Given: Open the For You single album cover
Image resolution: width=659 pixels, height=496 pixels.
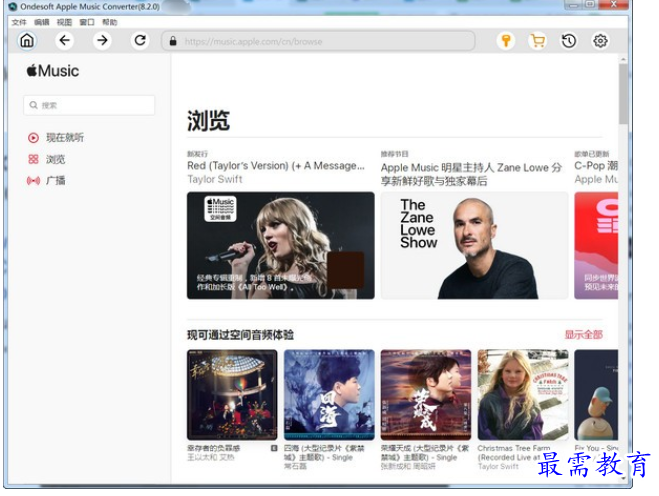Looking at the screenshot, I should 596,395.
